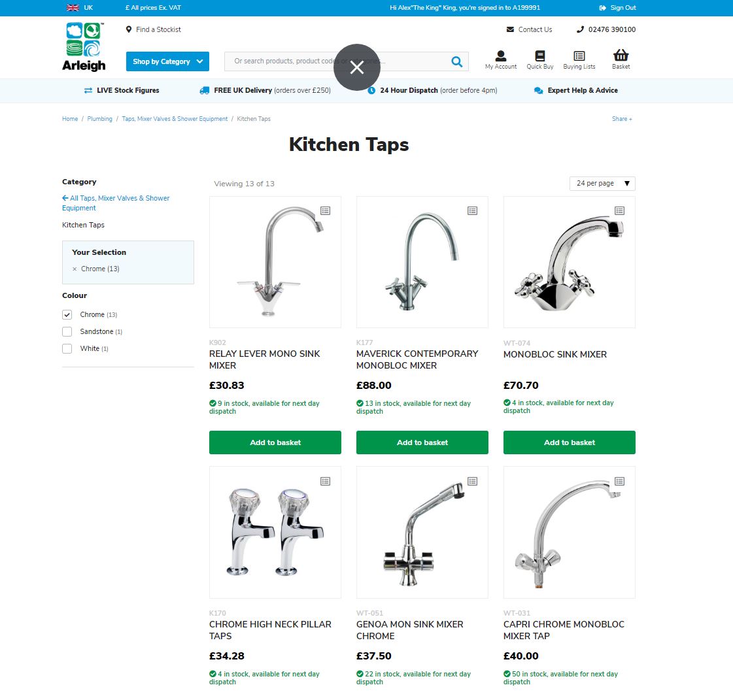This screenshot has width=733, height=700.
Task: Add Maverick Contemporary Monobloc Mixer to basket
Action: (x=422, y=442)
